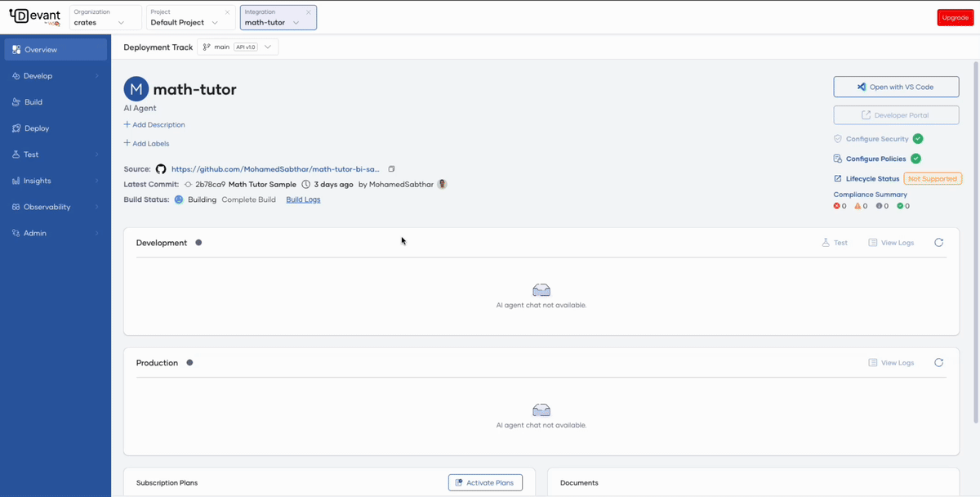Select Build in the sidebar
The height and width of the screenshot is (497, 980).
click(x=56, y=102)
